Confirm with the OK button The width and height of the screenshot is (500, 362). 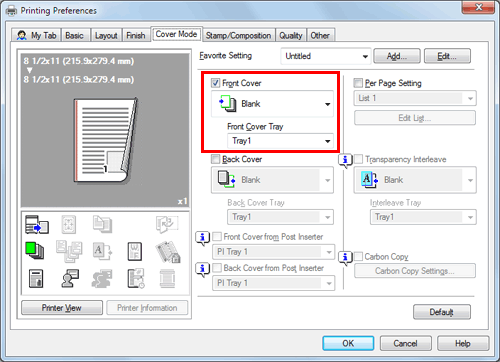[348, 343]
